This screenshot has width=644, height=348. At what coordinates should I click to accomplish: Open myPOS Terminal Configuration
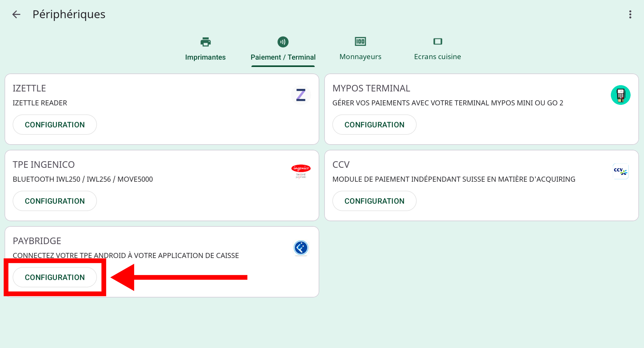point(374,125)
